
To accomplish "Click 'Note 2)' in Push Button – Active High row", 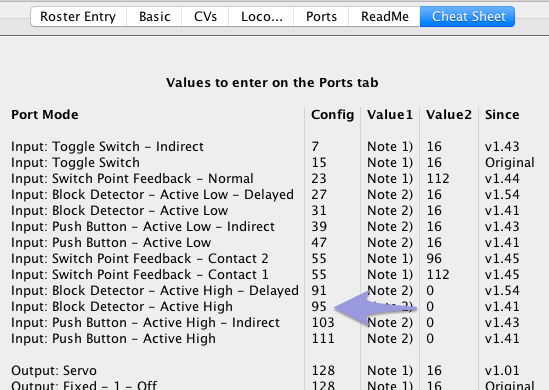I will point(390,339).
